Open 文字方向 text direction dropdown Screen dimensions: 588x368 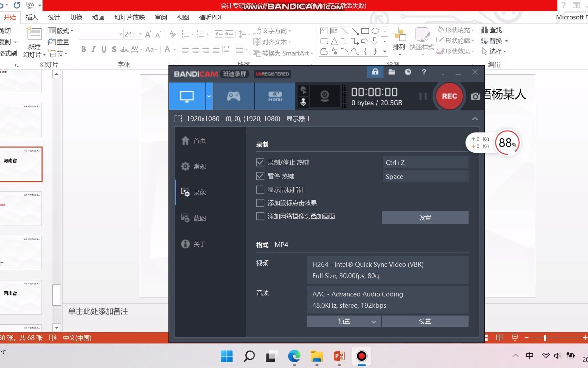tap(272, 31)
